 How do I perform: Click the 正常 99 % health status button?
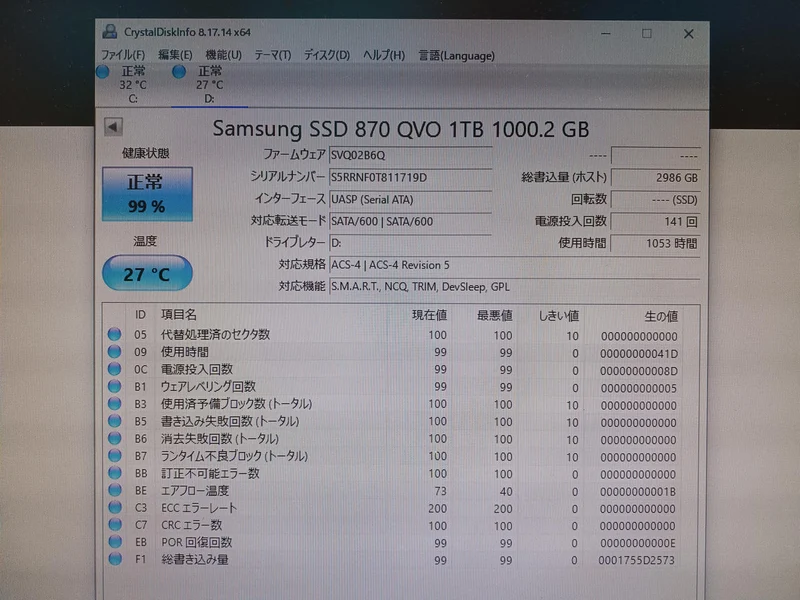147,194
